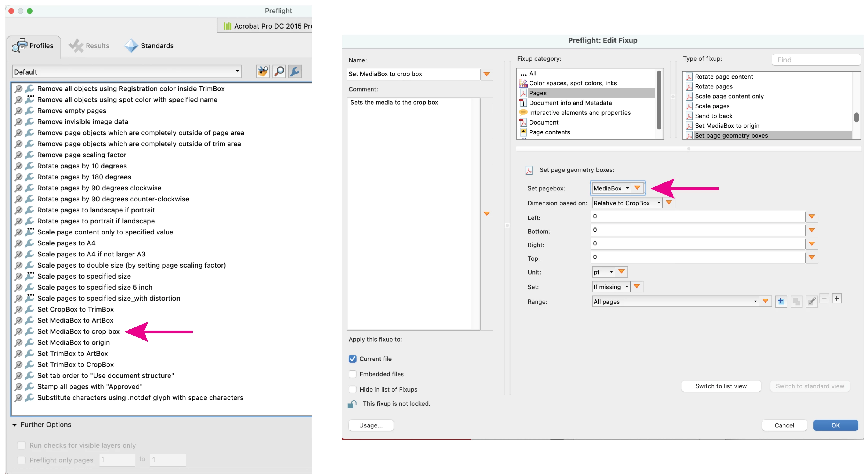
Task: Collapse the Further Options section
Action: [14, 425]
